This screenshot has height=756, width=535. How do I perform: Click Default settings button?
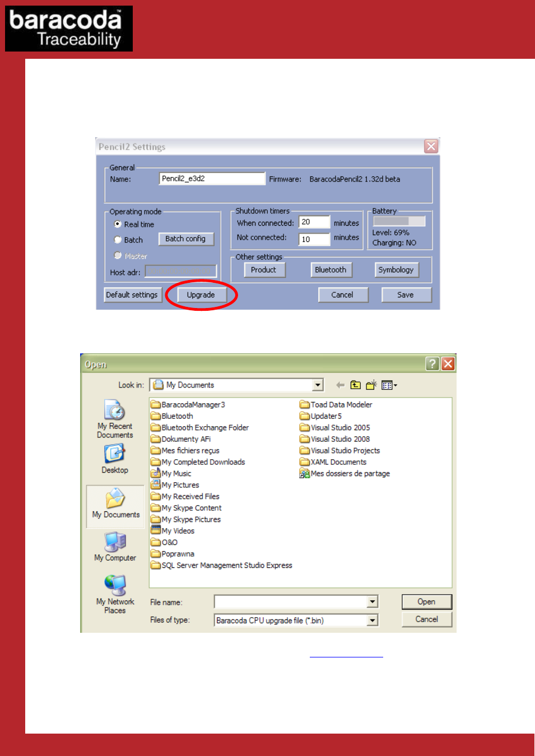(x=132, y=295)
